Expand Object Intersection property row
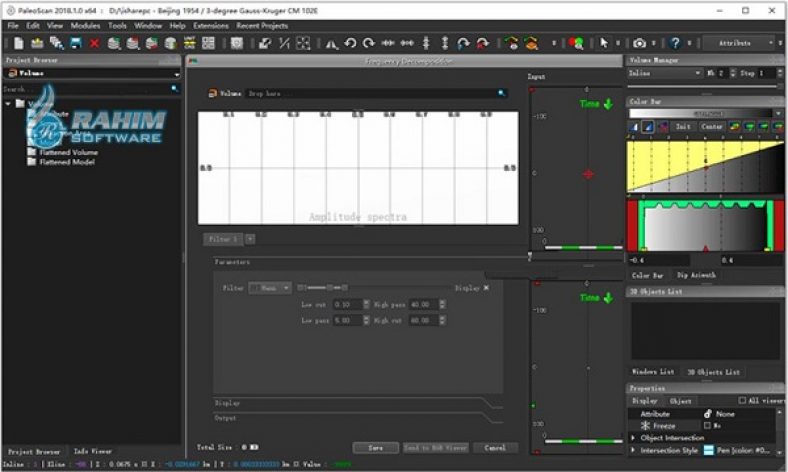788x472 pixels. pyautogui.click(x=633, y=438)
